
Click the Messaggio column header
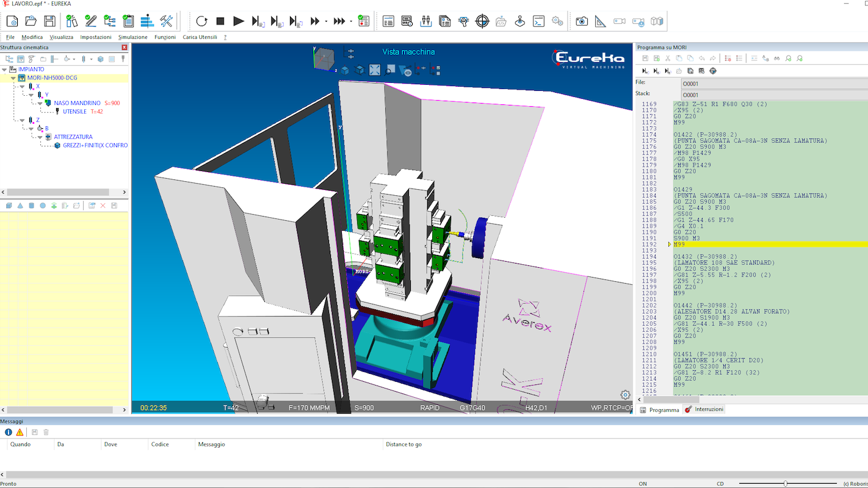pyautogui.click(x=211, y=445)
